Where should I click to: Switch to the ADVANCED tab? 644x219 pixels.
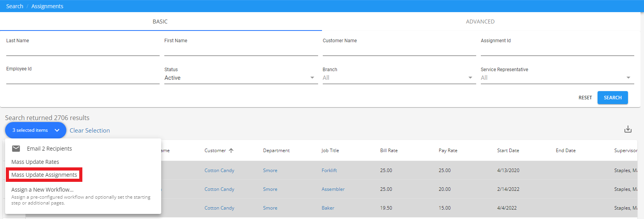point(480,22)
